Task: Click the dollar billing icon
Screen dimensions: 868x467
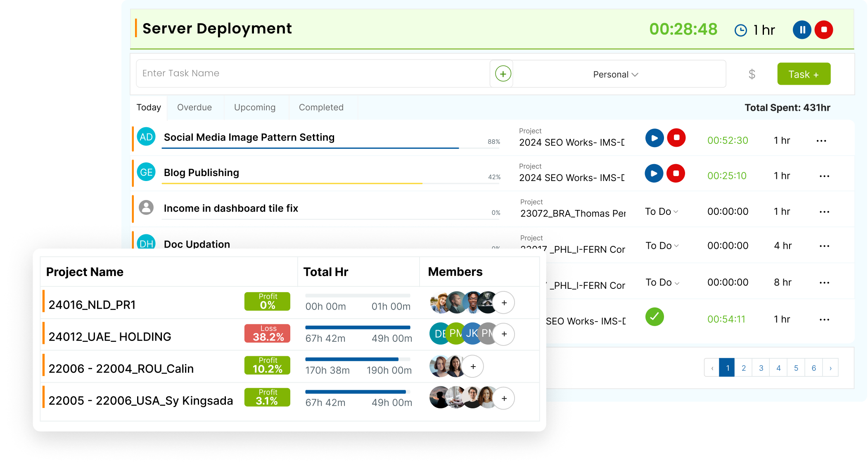Action: (x=752, y=74)
